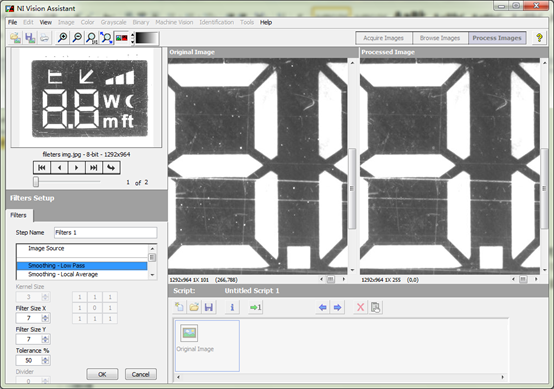
Task: Click the Save Image toolbar icon
Action: pyautogui.click(x=30, y=38)
